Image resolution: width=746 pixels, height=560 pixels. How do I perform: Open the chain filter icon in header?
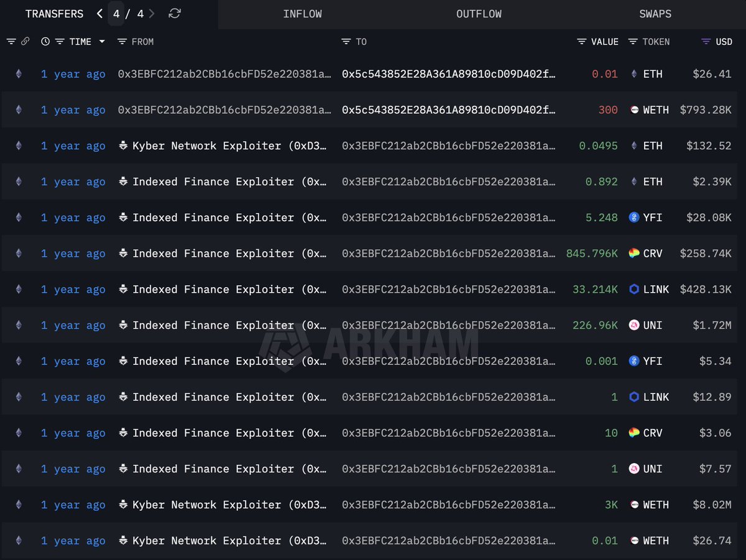11,42
